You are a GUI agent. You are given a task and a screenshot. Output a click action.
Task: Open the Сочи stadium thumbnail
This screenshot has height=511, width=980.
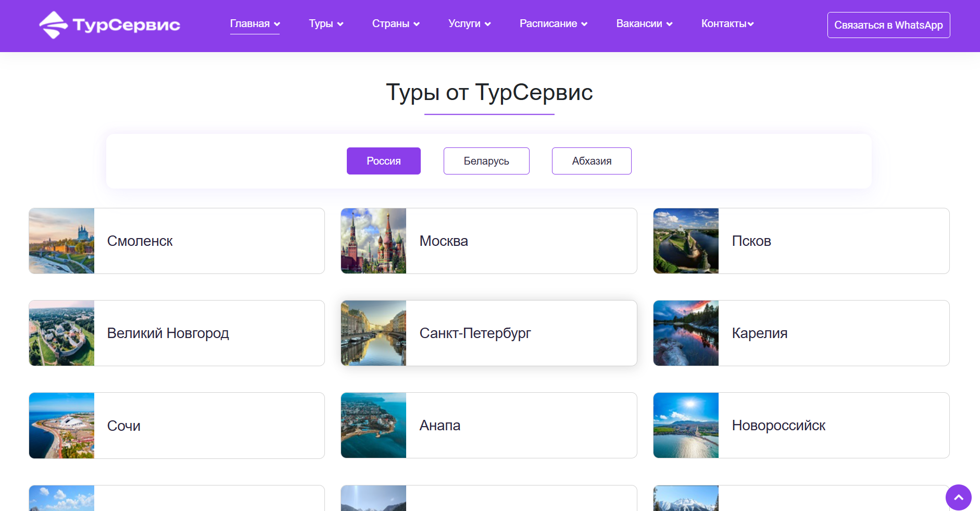click(61, 426)
